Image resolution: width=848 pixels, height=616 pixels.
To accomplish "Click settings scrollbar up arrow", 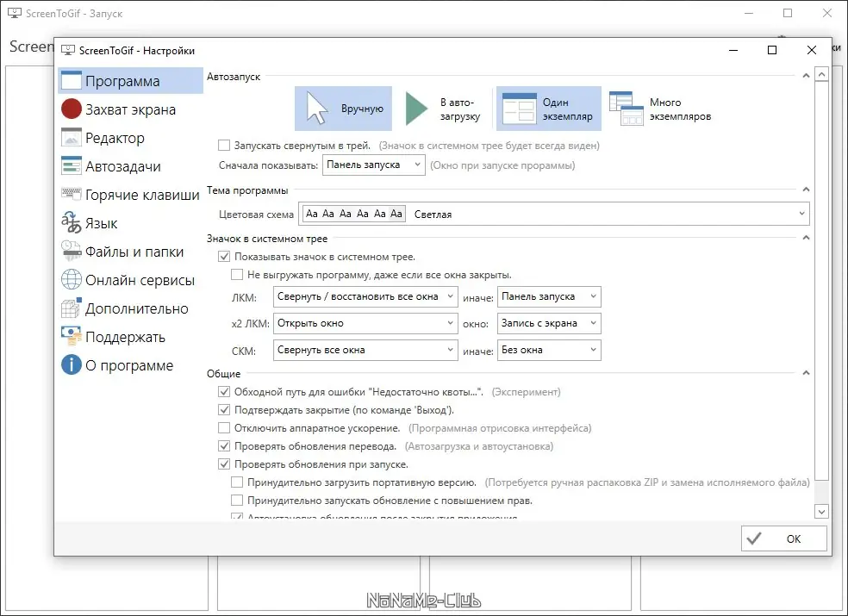I will [x=821, y=73].
